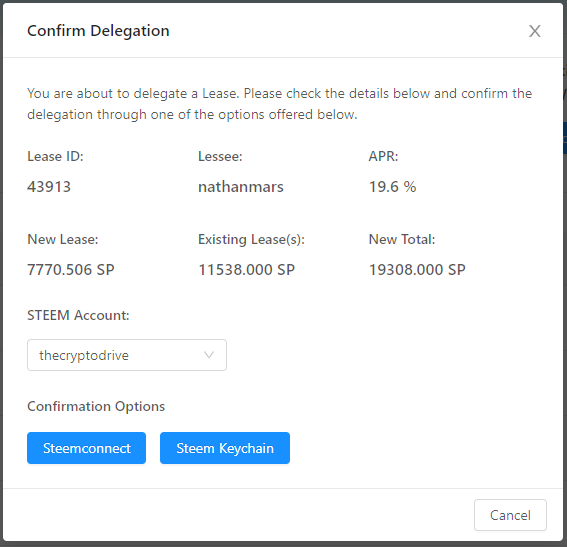Click the lessee name nathanmars
Image resolution: width=567 pixels, height=547 pixels.
241,187
